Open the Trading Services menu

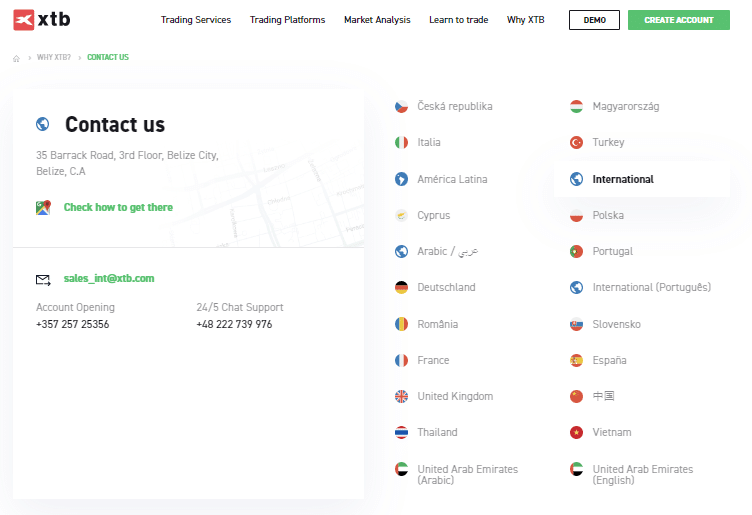(x=195, y=20)
